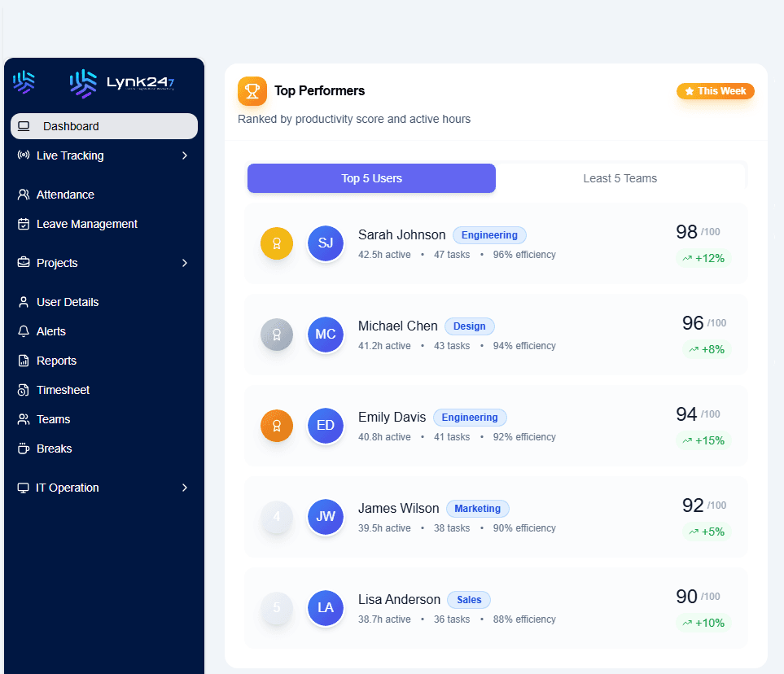
Task: Click the This Week filter button
Action: [x=716, y=91]
